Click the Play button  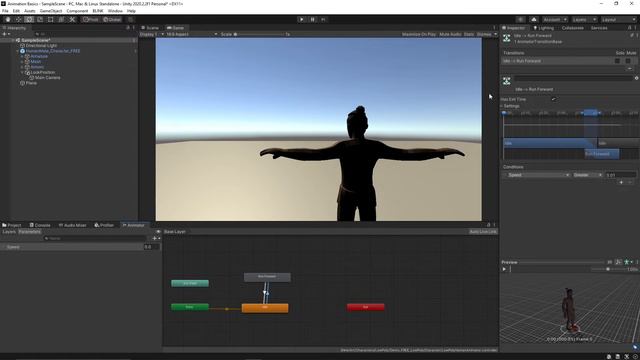[301, 19]
